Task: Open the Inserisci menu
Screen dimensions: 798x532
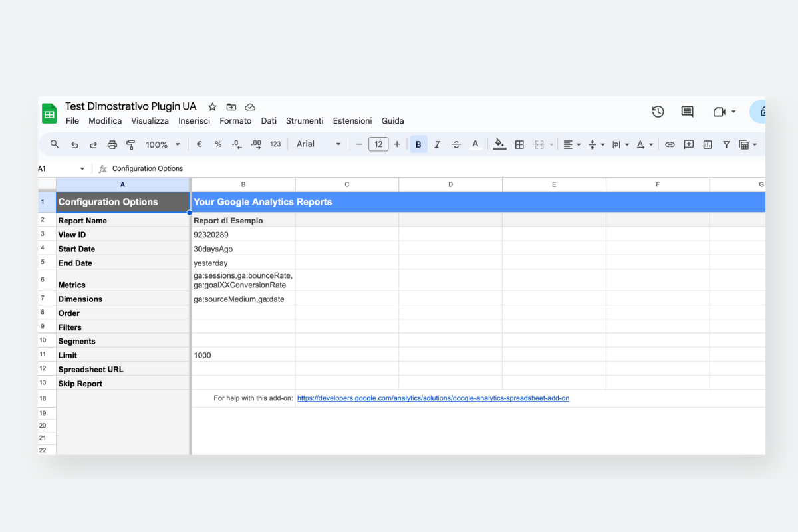Action: [x=194, y=121]
